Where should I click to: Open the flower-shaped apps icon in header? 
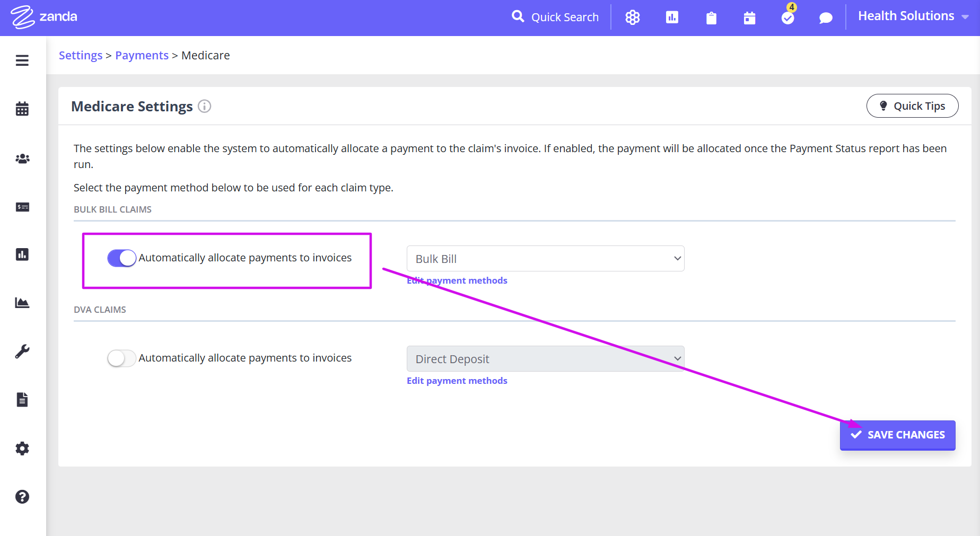point(632,17)
